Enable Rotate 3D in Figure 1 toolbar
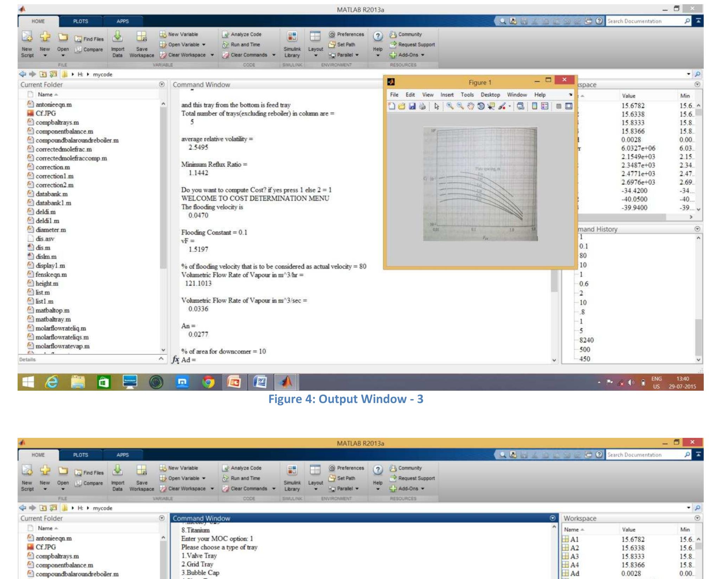This screenshot has height=579, width=728. point(481,106)
